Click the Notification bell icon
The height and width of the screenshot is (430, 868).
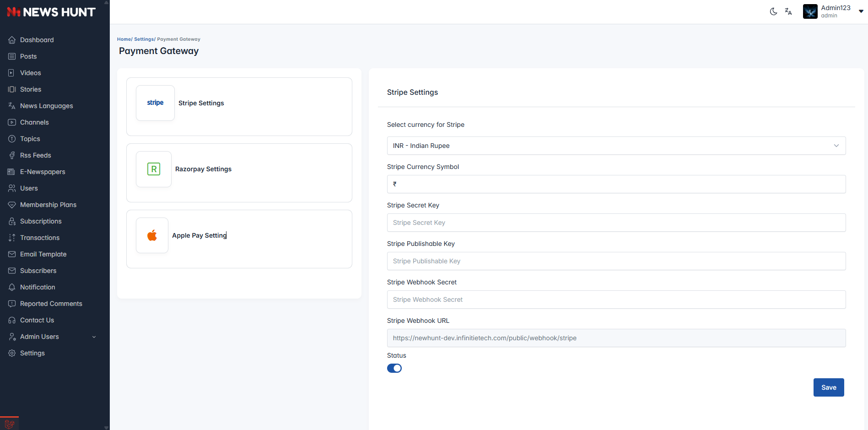pyautogui.click(x=12, y=287)
